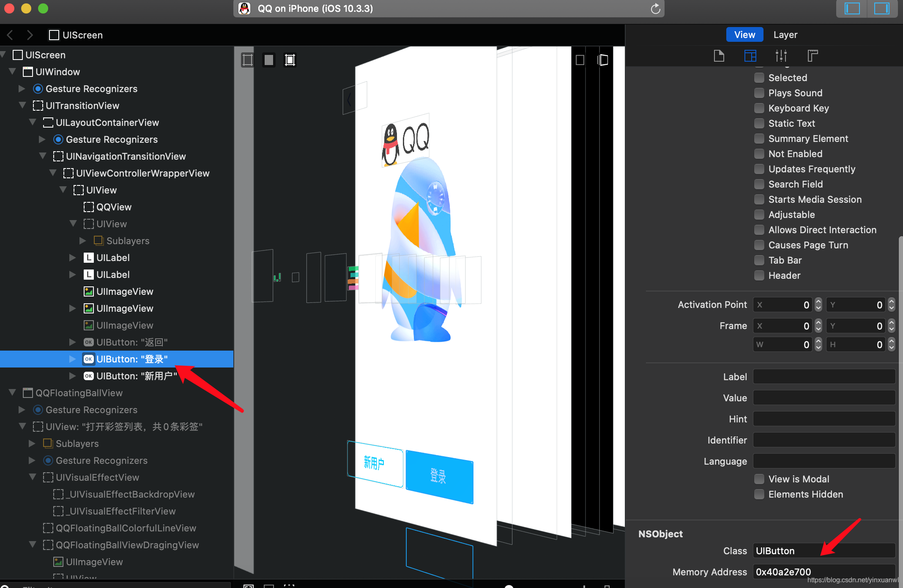This screenshot has height=588, width=903.
Task: Enable the Keyboard Key checkbox
Action: 759,108
